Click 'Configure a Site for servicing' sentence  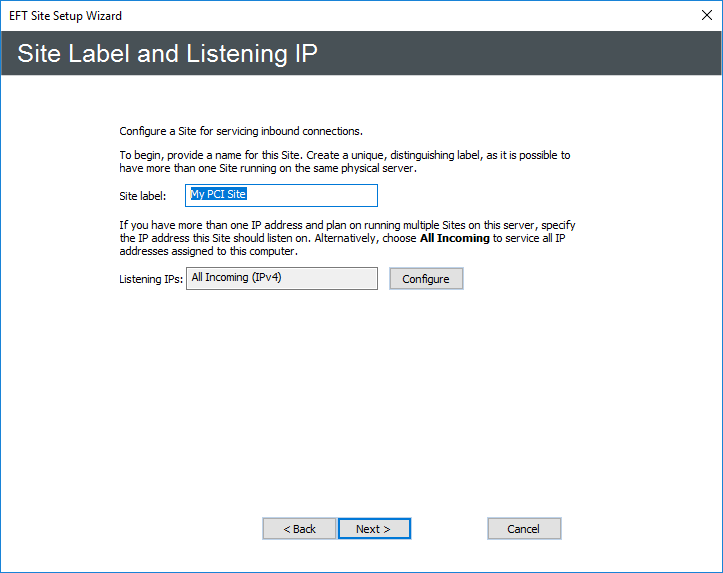coord(240,131)
